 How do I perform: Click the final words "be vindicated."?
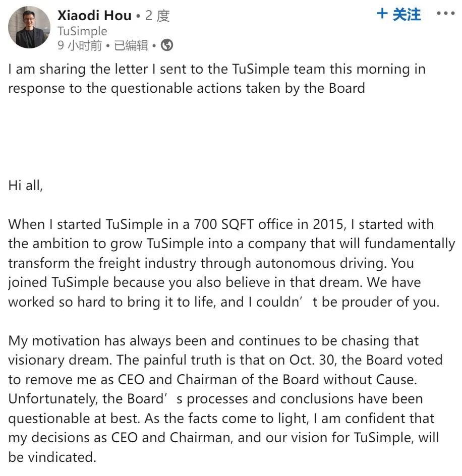(x=52, y=457)
